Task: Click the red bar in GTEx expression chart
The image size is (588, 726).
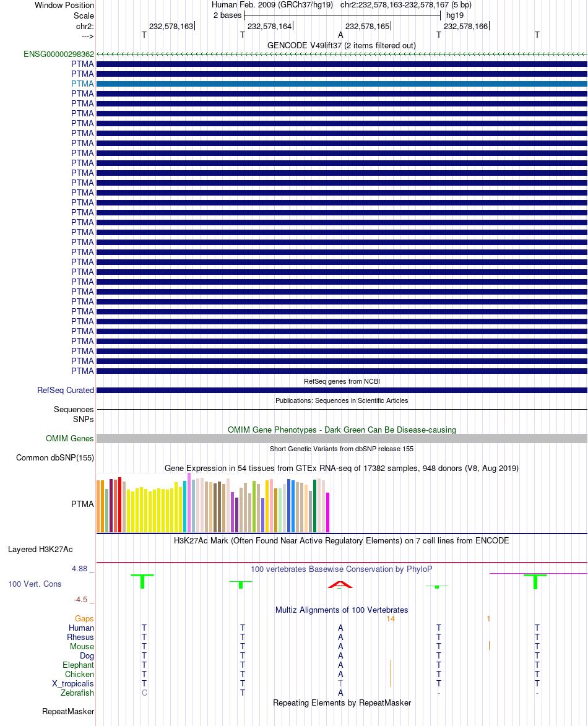Action: pos(120,504)
